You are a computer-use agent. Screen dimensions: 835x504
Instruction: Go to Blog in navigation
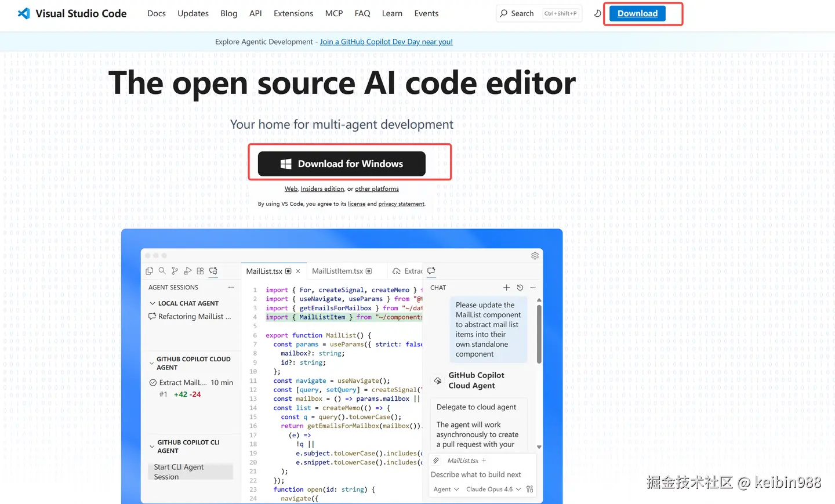click(x=229, y=13)
